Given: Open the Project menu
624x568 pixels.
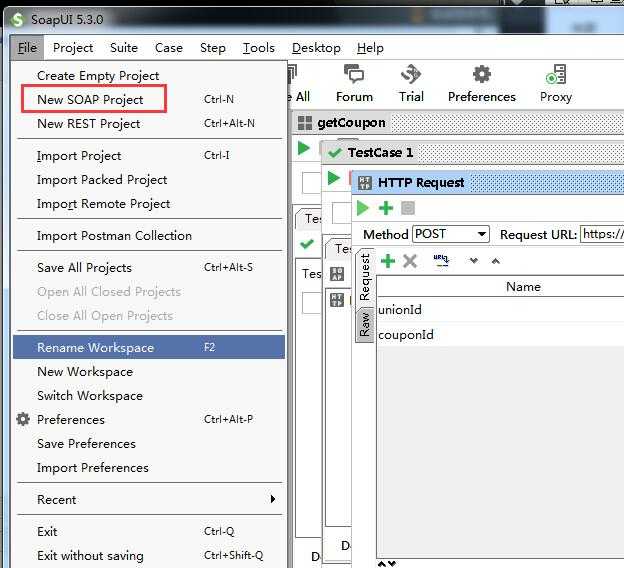Looking at the screenshot, I should click(x=73, y=48).
